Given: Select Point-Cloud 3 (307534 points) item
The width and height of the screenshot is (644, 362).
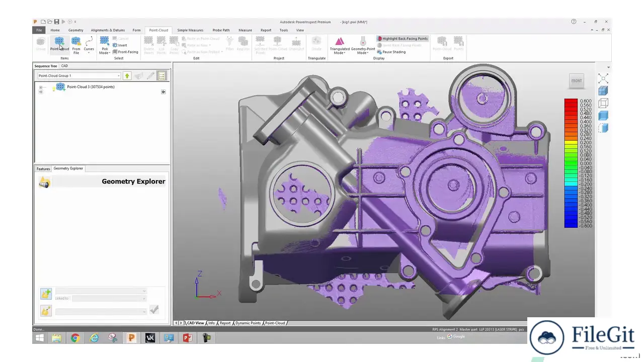Looking at the screenshot, I should click(91, 87).
